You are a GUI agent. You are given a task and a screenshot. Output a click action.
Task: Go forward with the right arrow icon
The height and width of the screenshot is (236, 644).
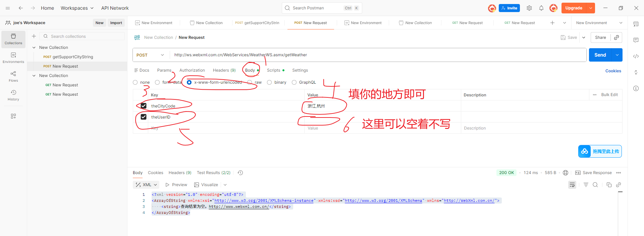tap(33, 8)
